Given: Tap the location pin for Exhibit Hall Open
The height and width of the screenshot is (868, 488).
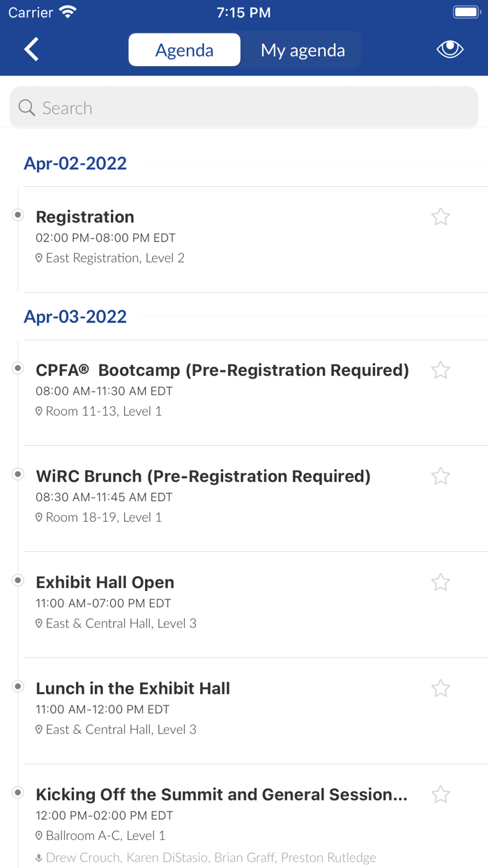Looking at the screenshot, I should pyautogui.click(x=39, y=623).
